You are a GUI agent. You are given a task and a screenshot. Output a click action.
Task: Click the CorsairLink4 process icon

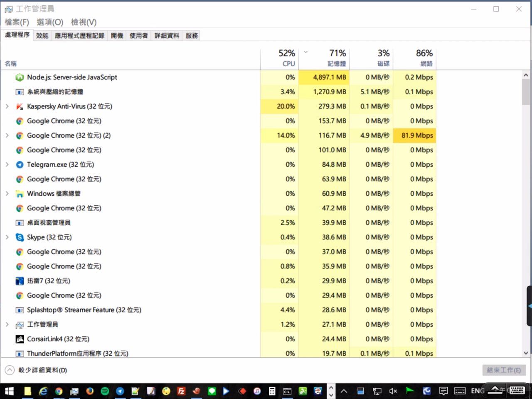[20, 339]
